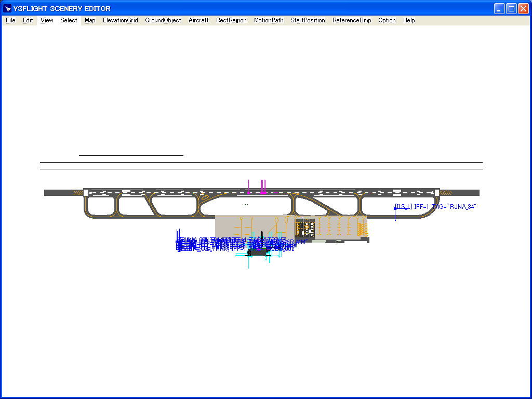Open the Edit menu
532x399 pixels.
click(28, 20)
